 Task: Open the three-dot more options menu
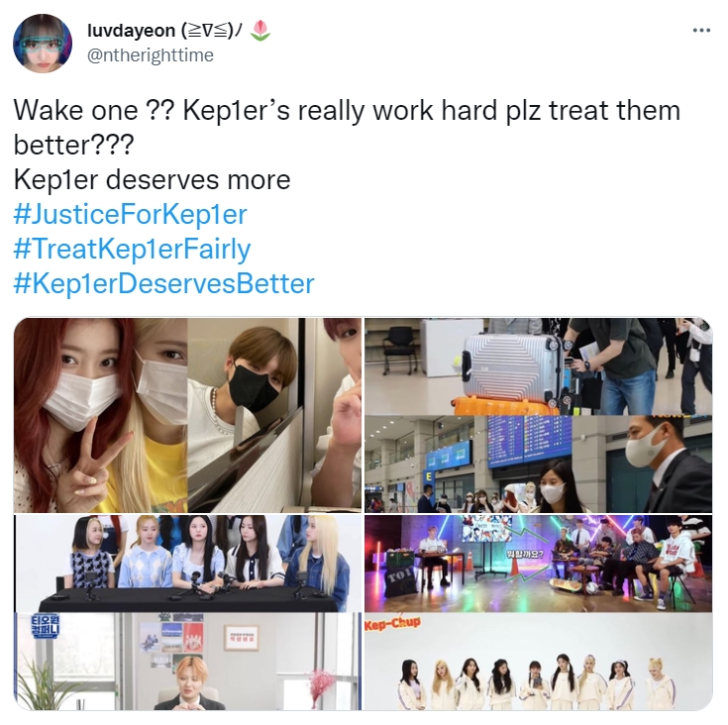coord(701,31)
